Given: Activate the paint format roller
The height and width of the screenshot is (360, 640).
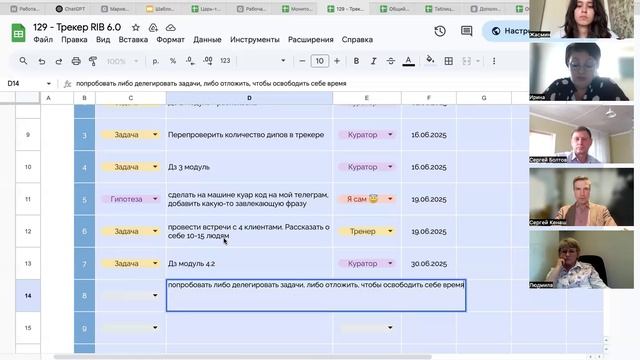Looking at the screenshot, I should click(93, 61).
